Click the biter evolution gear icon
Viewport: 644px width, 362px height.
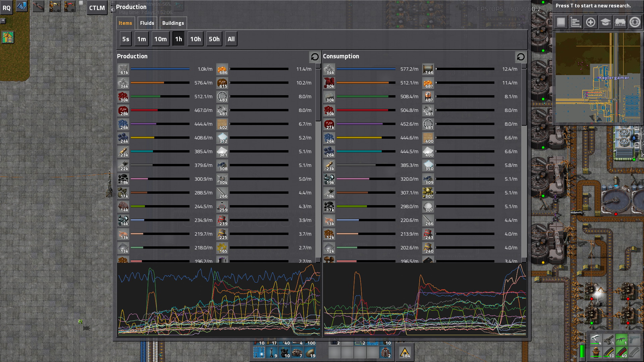coord(635,22)
